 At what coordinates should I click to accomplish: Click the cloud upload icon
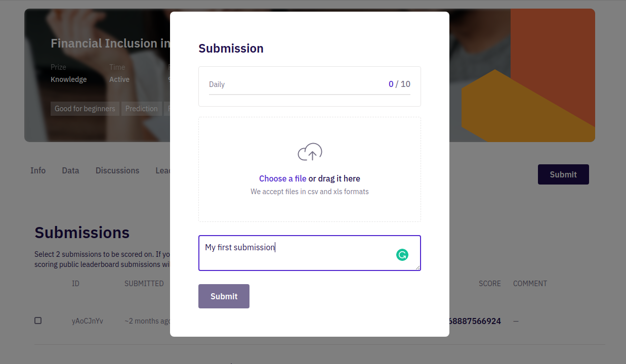tap(310, 152)
